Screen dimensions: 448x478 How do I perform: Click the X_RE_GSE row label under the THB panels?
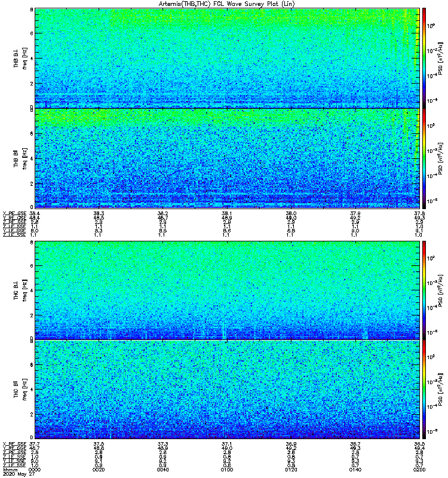14,213
